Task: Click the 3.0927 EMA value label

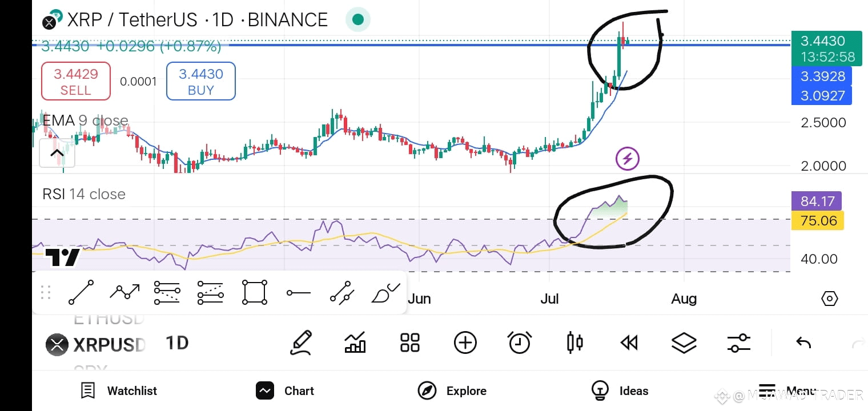Action: tap(822, 95)
